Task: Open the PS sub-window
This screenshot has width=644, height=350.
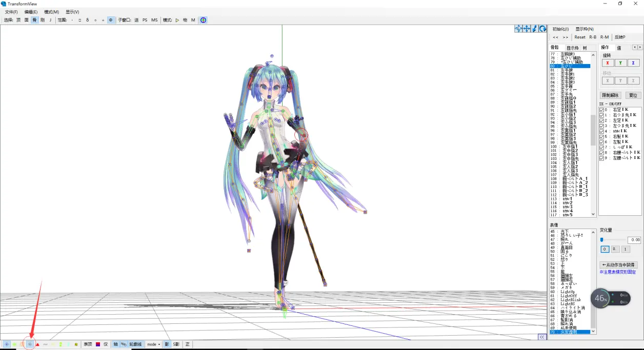Action: (145, 20)
